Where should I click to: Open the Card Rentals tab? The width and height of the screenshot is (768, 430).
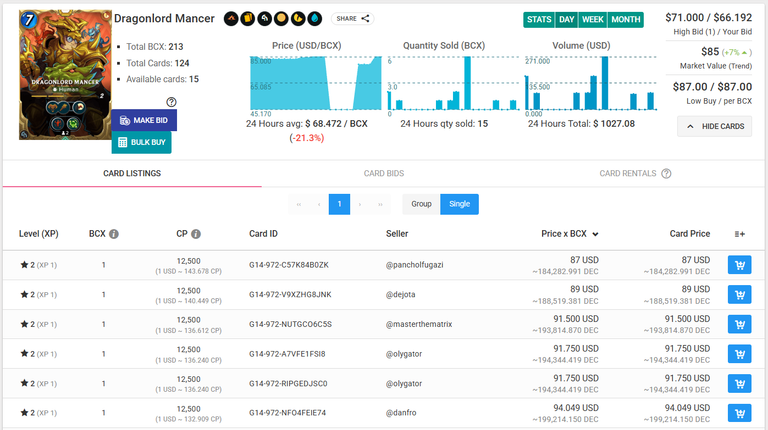tap(627, 173)
